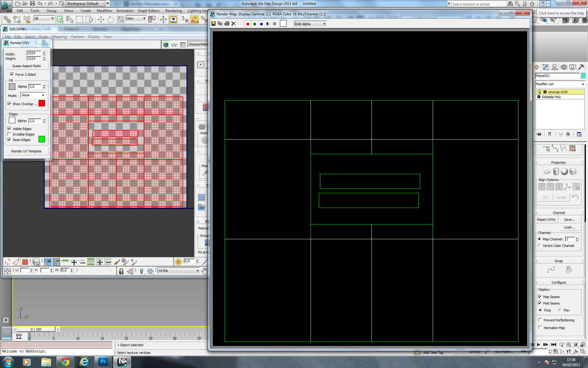
Task: Toggle the blue channel display
Action: coord(261,24)
